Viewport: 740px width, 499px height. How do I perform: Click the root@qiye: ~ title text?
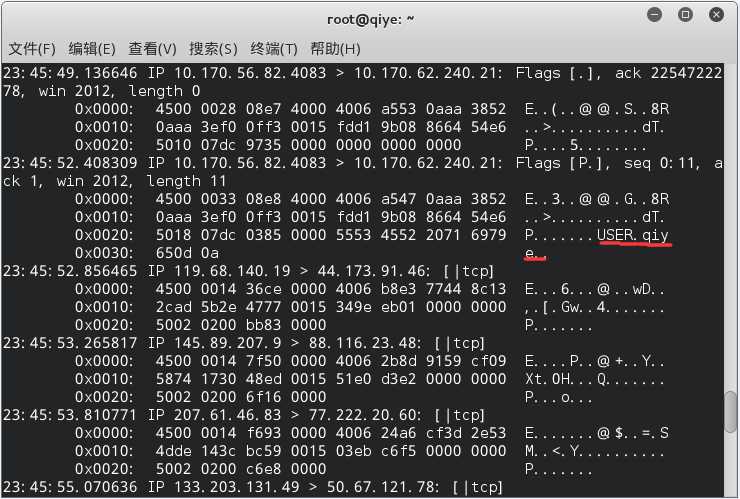click(x=370, y=19)
